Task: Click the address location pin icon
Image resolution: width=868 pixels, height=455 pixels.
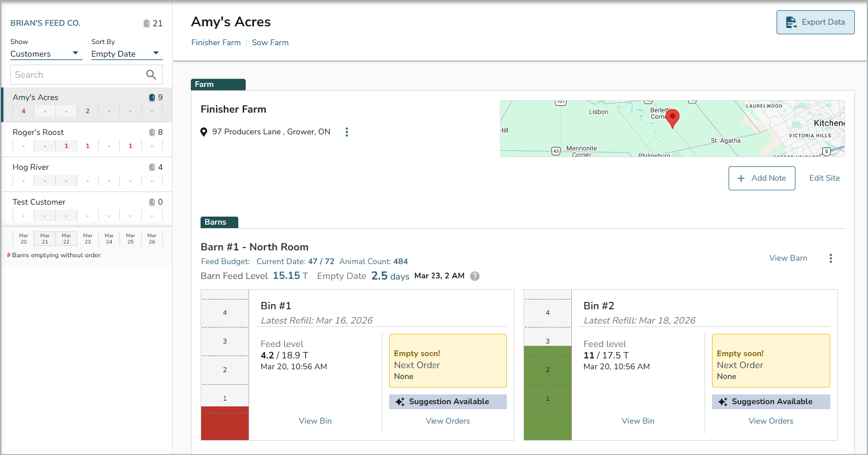Action: (204, 132)
